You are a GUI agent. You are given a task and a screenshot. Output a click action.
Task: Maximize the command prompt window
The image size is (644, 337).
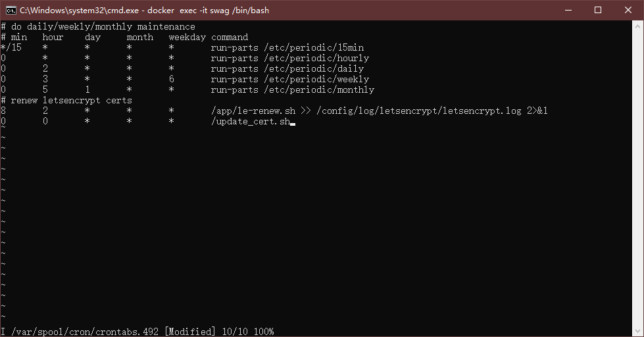point(598,10)
